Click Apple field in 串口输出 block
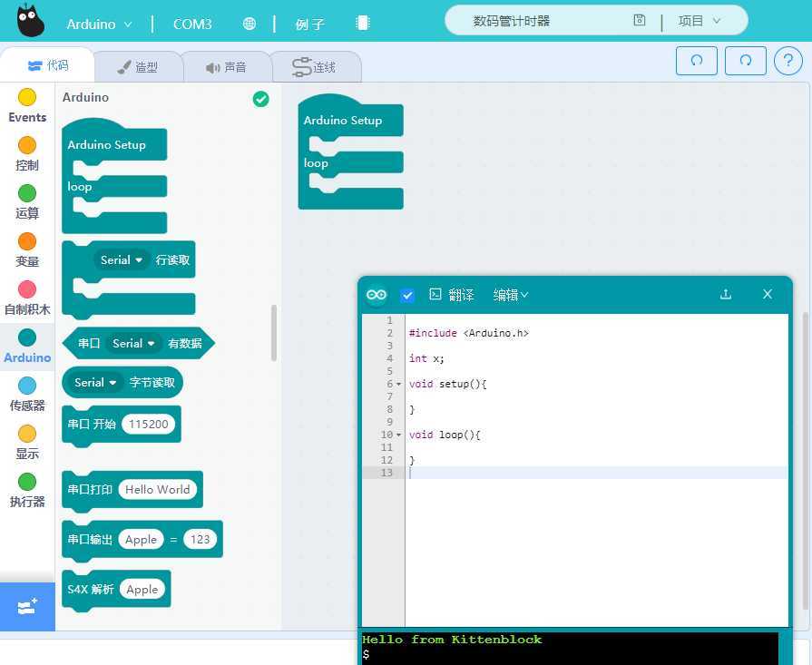812x665 pixels. click(x=141, y=539)
